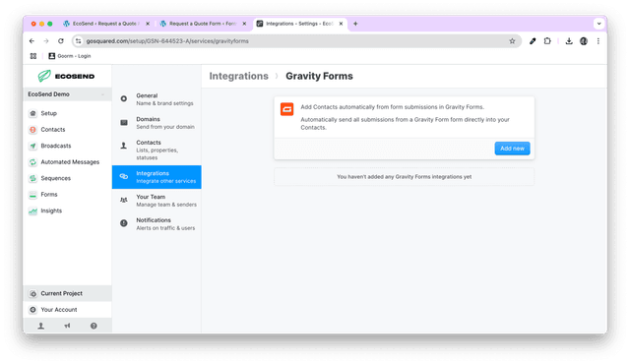Open General name & brand settings
630x364 pixels.
157,99
